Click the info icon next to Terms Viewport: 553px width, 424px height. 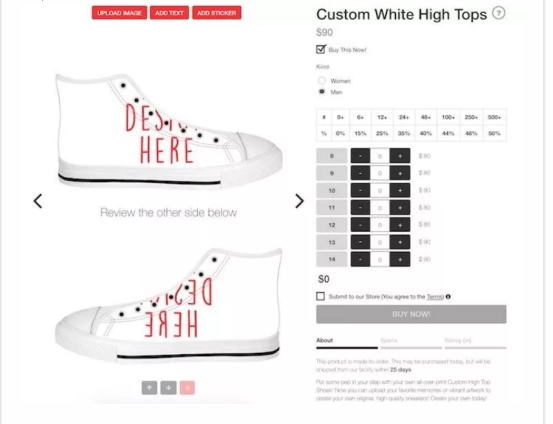pyautogui.click(x=448, y=297)
